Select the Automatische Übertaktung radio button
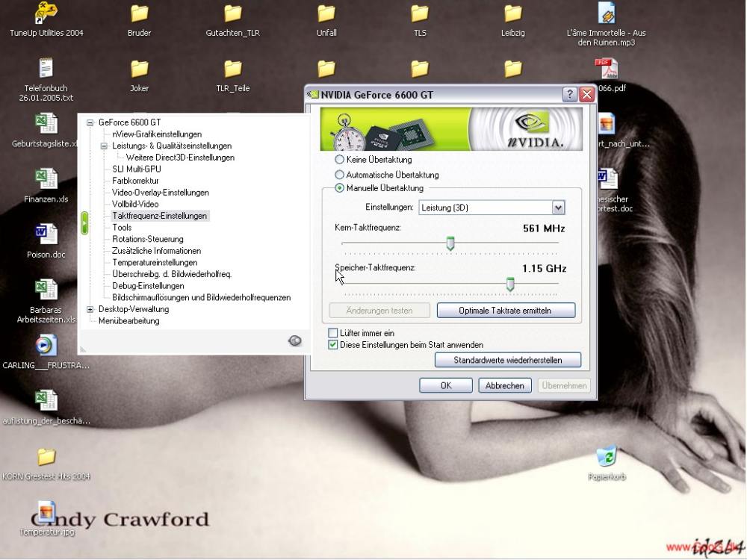The image size is (747, 560). pos(339,175)
